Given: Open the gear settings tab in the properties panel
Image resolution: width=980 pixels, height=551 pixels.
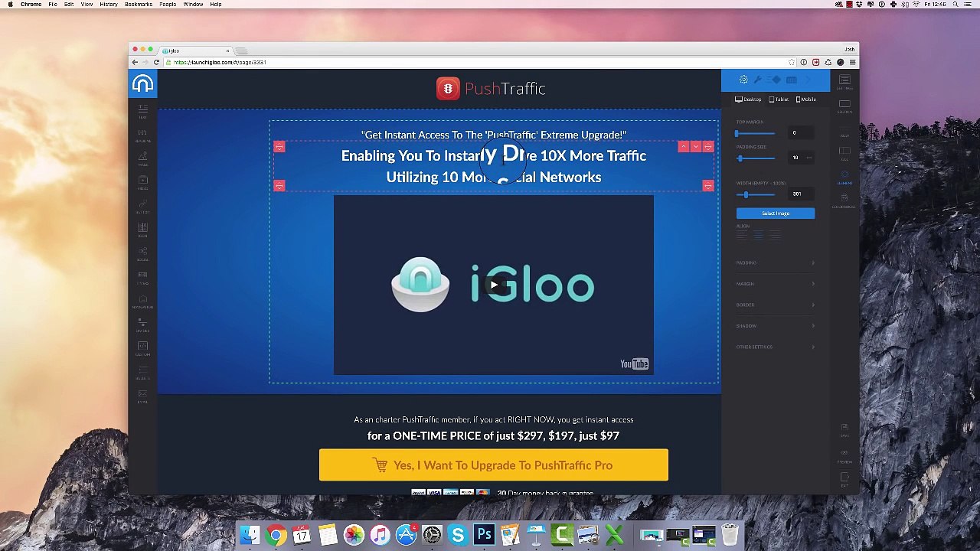Looking at the screenshot, I should pyautogui.click(x=743, y=79).
